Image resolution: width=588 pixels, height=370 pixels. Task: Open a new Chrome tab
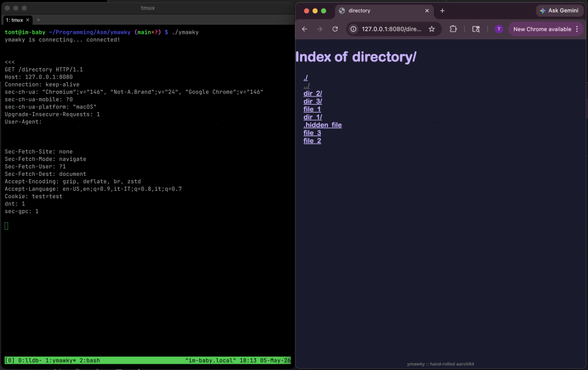pos(442,11)
